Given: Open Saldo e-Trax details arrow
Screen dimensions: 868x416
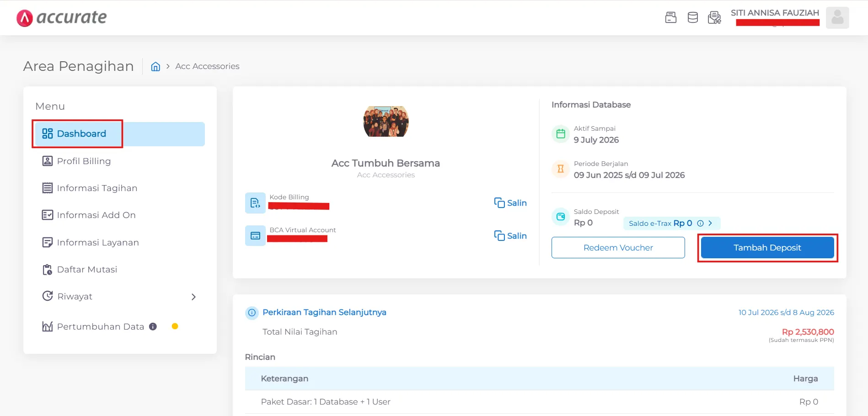Looking at the screenshot, I should click(x=710, y=223).
